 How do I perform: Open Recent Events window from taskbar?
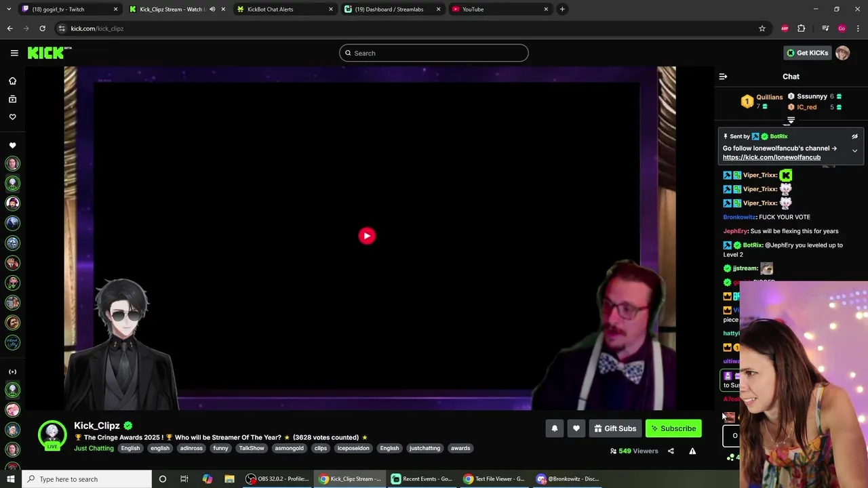421,479
